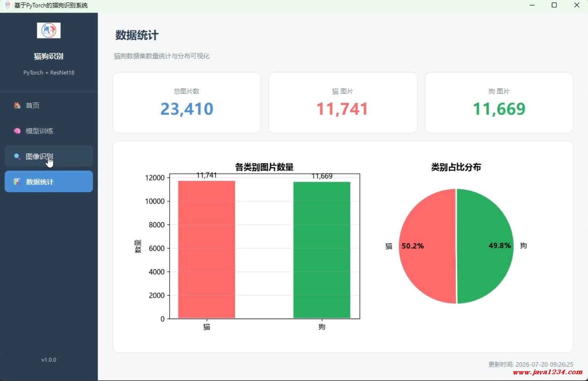Image resolution: width=588 pixels, height=381 pixels.
Task: Select the 数据统计 statistics menu item
Action: pos(49,181)
